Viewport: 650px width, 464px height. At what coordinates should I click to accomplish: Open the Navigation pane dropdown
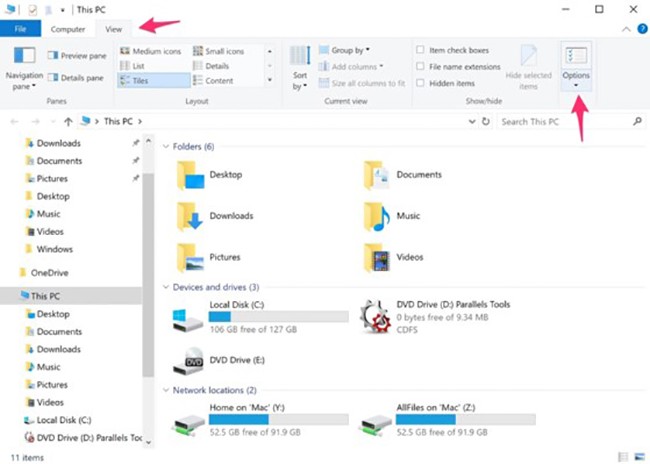click(x=24, y=68)
